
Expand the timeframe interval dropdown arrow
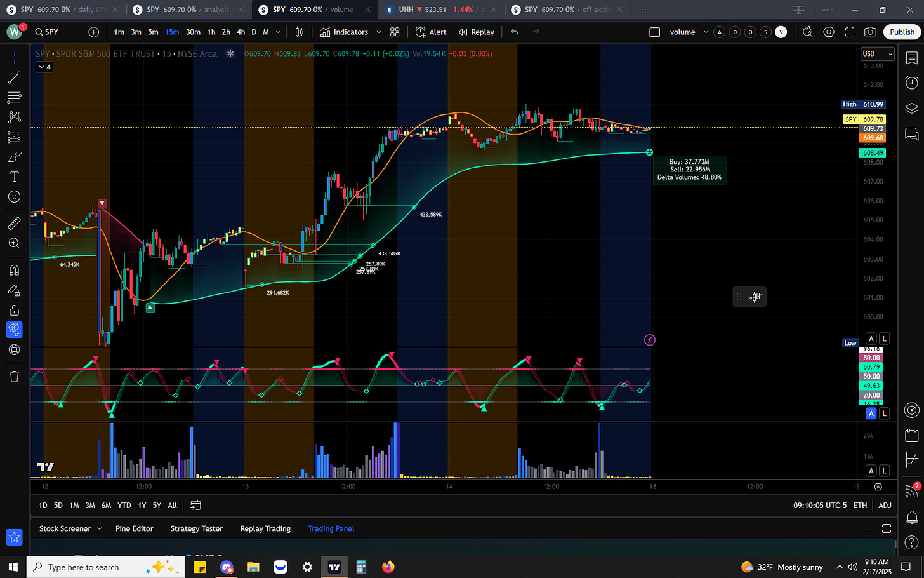(x=278, y=32)
